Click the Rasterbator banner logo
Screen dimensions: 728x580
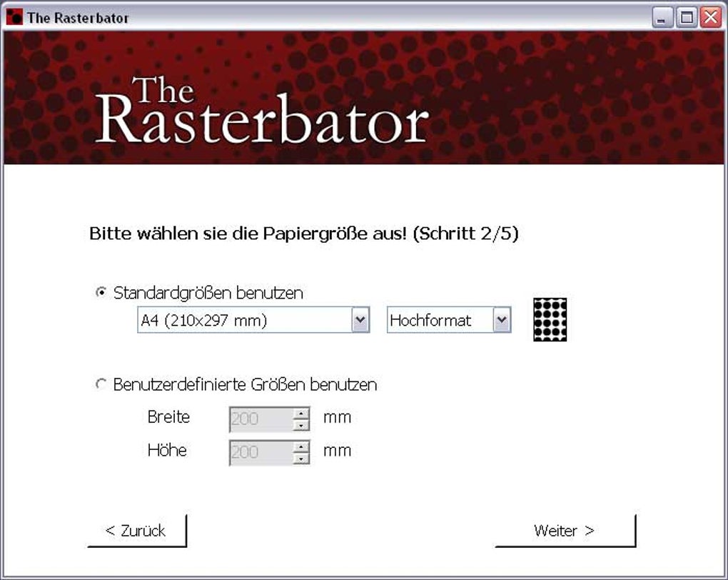(261, 110)
